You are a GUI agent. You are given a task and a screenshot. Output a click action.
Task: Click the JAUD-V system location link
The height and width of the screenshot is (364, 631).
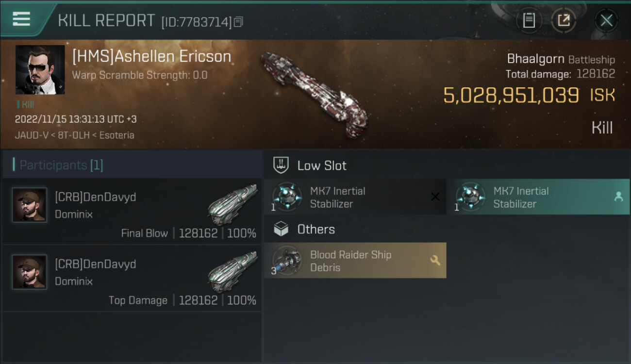click(30, 135)
